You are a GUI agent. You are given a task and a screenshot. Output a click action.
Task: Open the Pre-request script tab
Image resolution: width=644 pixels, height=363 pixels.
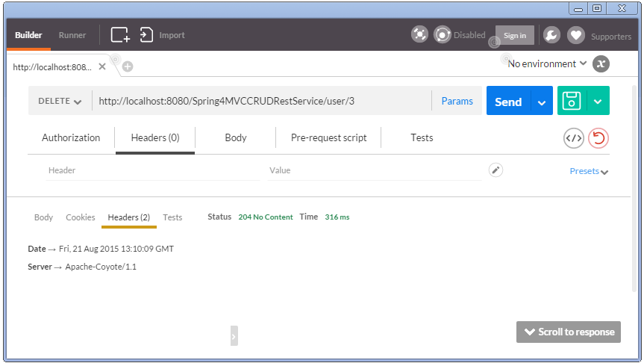pos(328,137)
